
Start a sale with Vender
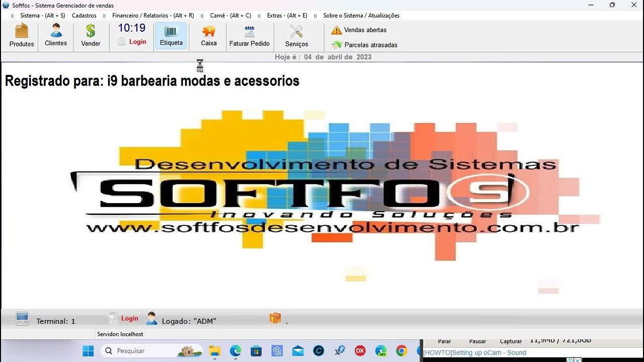[91, 36]
